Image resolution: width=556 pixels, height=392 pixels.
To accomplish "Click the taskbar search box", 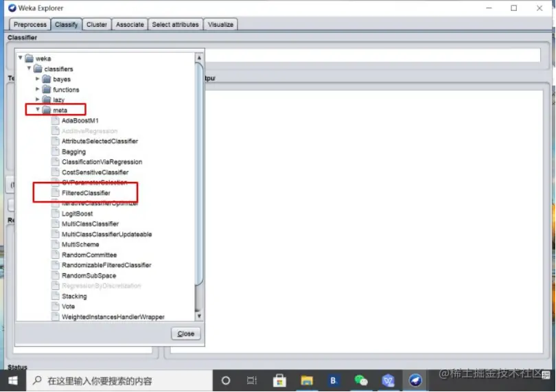I will [119, 381].
